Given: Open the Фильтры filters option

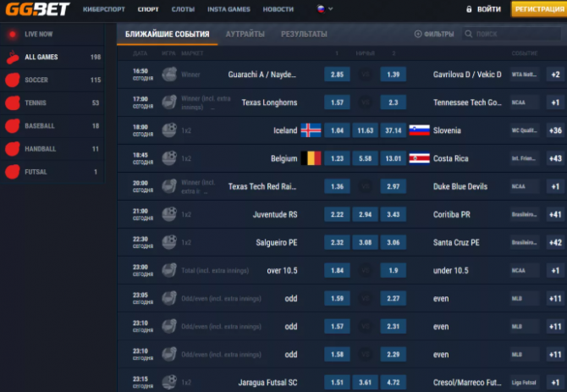Looking at the screenshot, I should 434,34.
